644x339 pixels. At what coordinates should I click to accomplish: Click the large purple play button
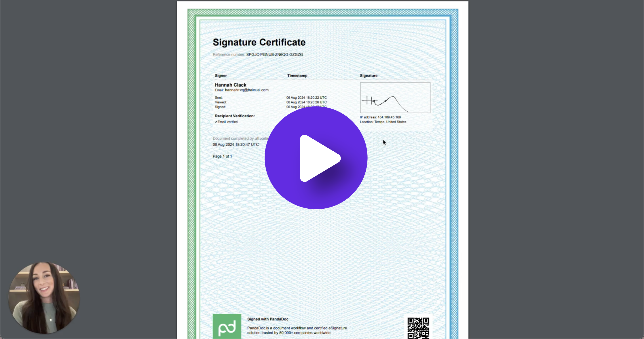[316, 157]
